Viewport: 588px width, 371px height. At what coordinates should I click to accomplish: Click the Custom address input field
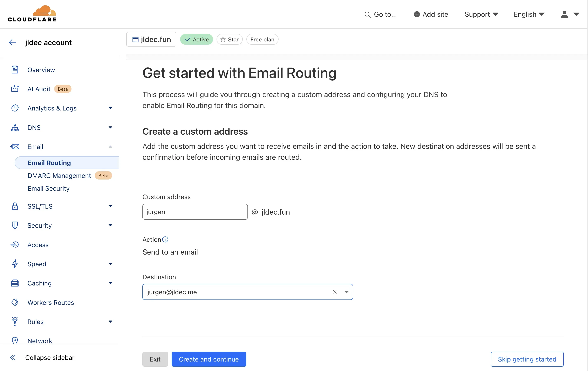point(195,212)
